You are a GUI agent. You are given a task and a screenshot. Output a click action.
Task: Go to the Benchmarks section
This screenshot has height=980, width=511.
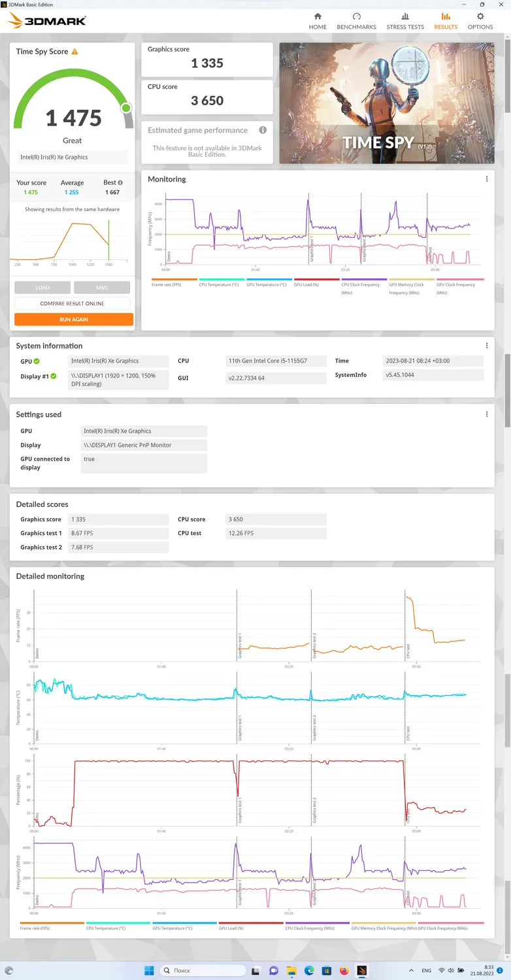[356, 21]
